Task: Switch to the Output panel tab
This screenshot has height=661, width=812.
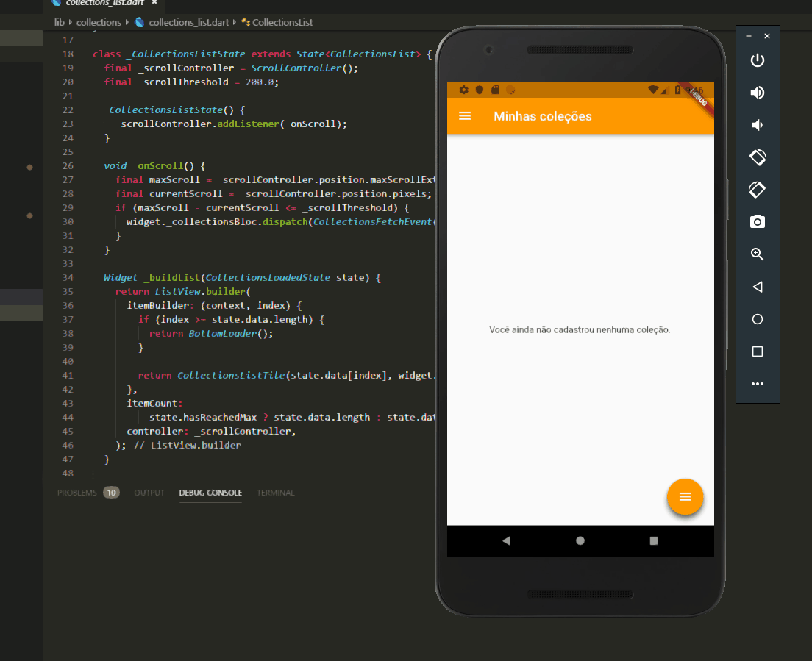Action: (149, 492)
